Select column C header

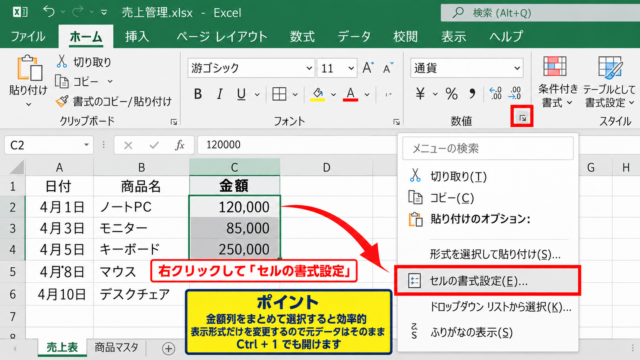click(x=234, y=167)
